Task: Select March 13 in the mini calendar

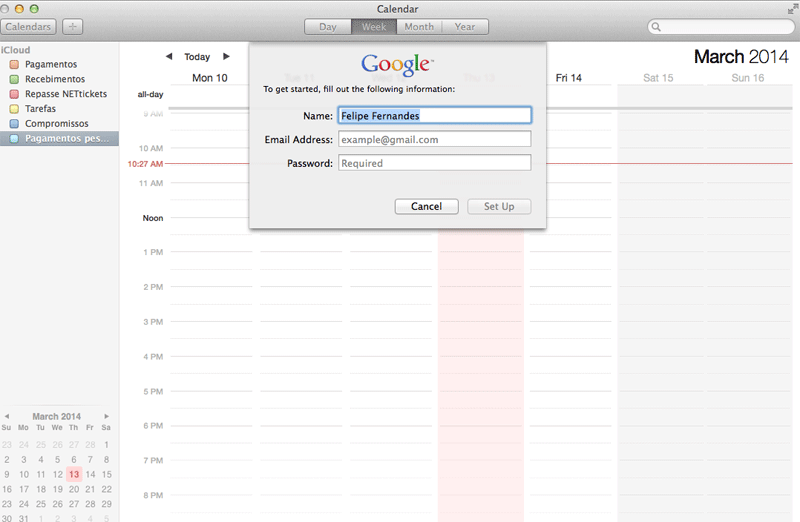Action: click(74, 474)
